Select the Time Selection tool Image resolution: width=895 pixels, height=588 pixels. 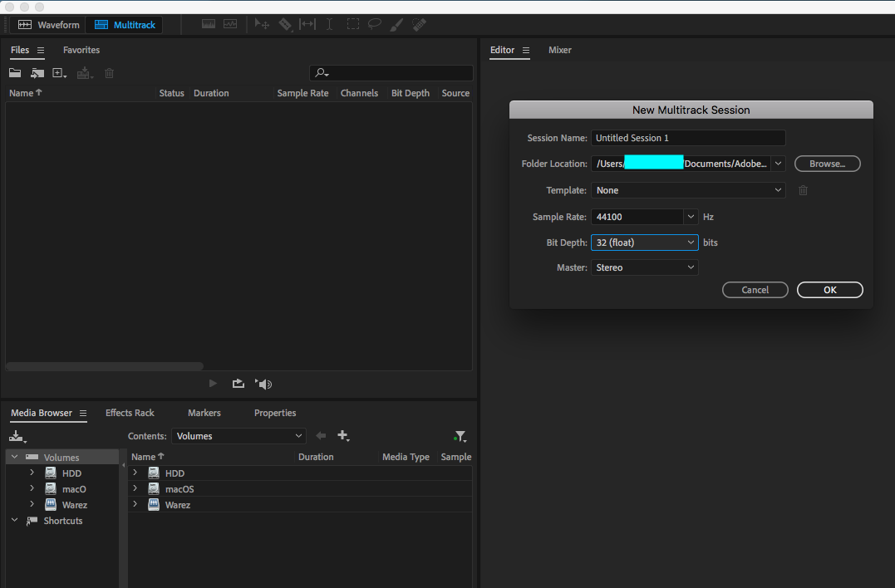pos(329,24)
